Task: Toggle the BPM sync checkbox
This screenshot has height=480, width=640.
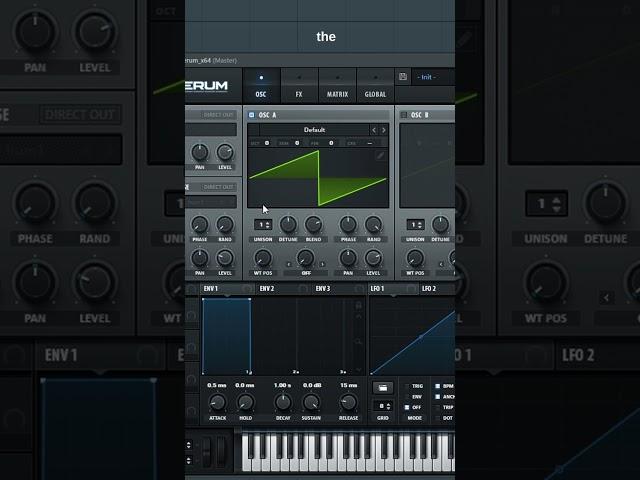Action: coord(438,386)
